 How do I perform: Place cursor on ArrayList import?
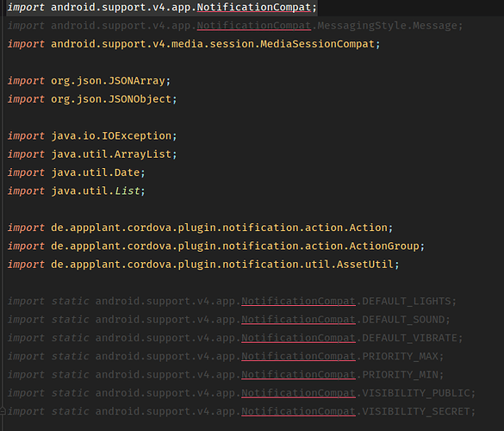click(143, 154)
